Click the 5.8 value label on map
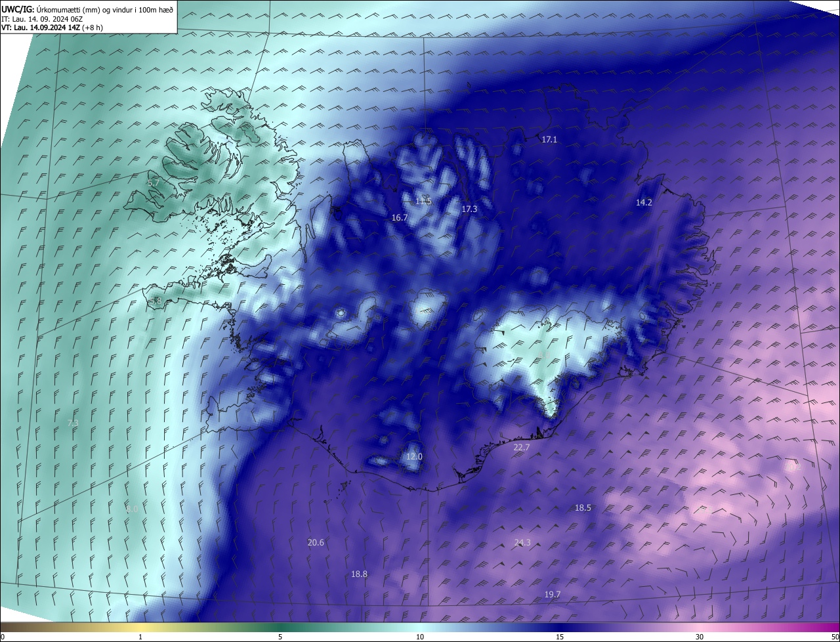This screenshot has width=840, height=642. (x=156, y=301)
